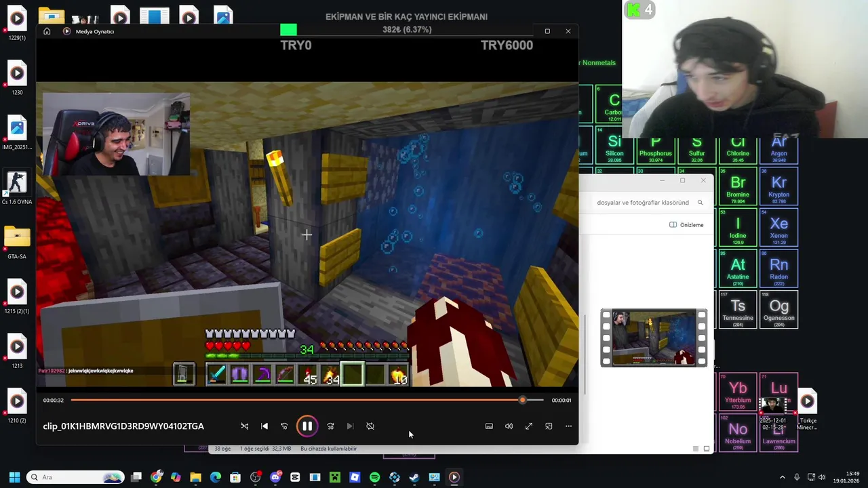Open Discord from taskbar
This screenshot has width=868, height=488.
coord(275,477)
